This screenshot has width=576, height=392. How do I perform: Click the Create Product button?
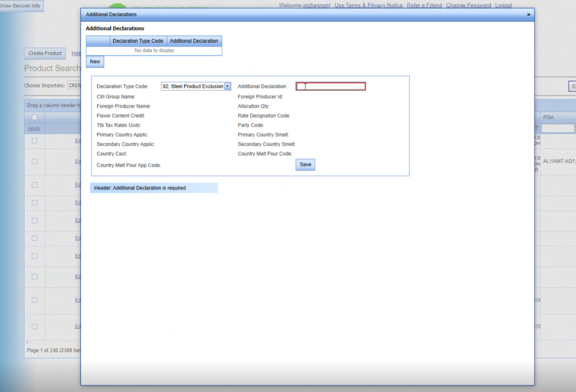point(45,53)
